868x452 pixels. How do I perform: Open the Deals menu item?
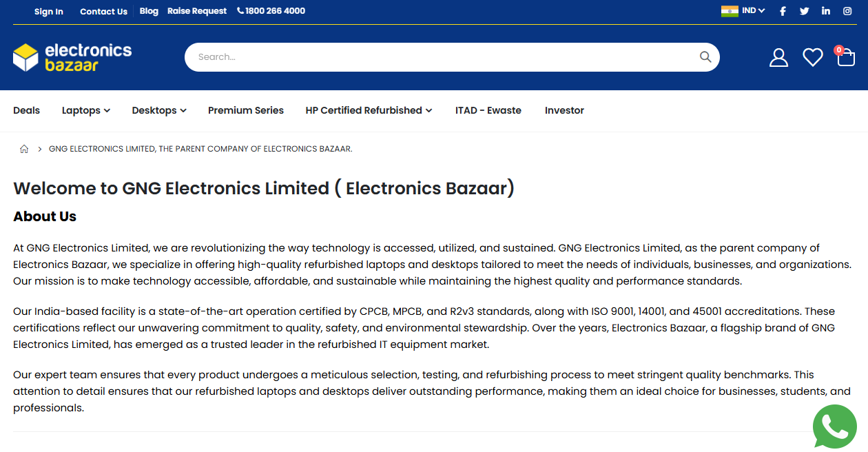pyautogui.click(x=27, y=110)
